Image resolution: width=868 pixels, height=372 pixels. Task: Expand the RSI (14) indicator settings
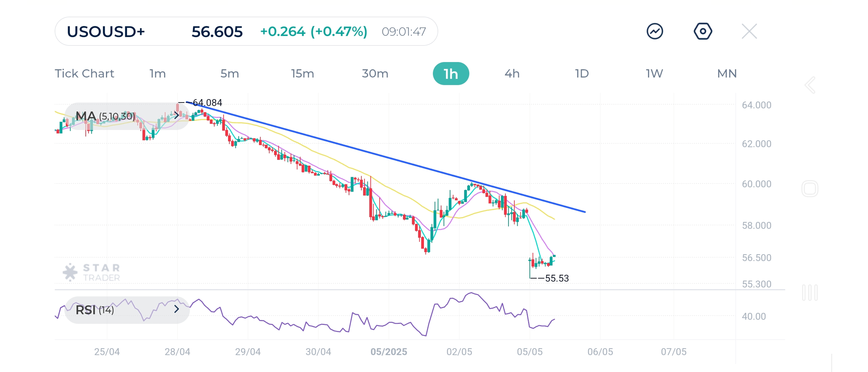[x=176, y=309]
